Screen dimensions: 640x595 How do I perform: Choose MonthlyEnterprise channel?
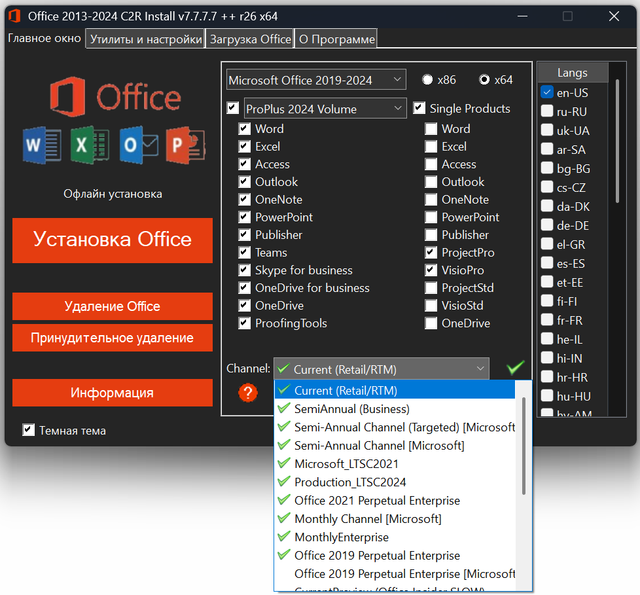(395, 537)
